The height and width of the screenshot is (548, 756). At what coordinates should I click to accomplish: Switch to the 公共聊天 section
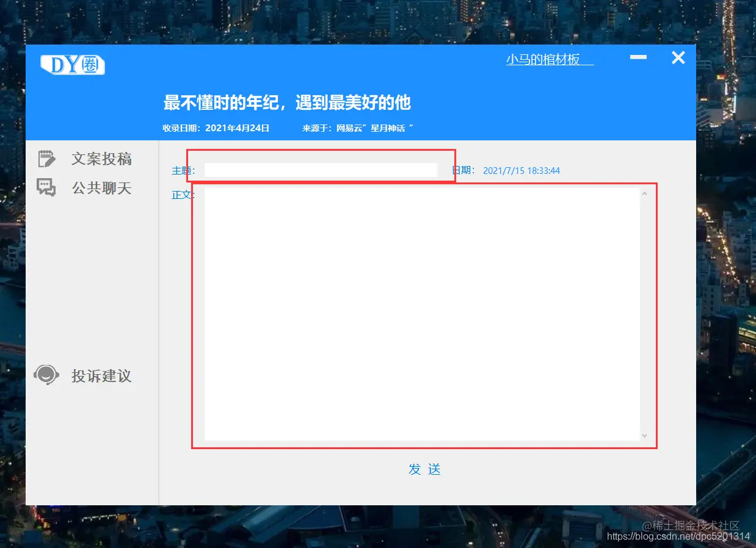[x=101, y=187]
